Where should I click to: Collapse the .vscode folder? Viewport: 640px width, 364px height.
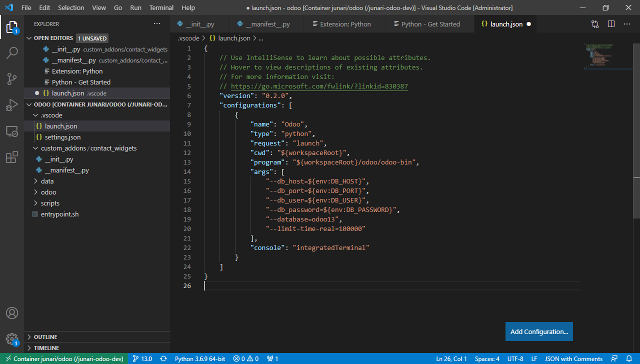tap(51, 115)
